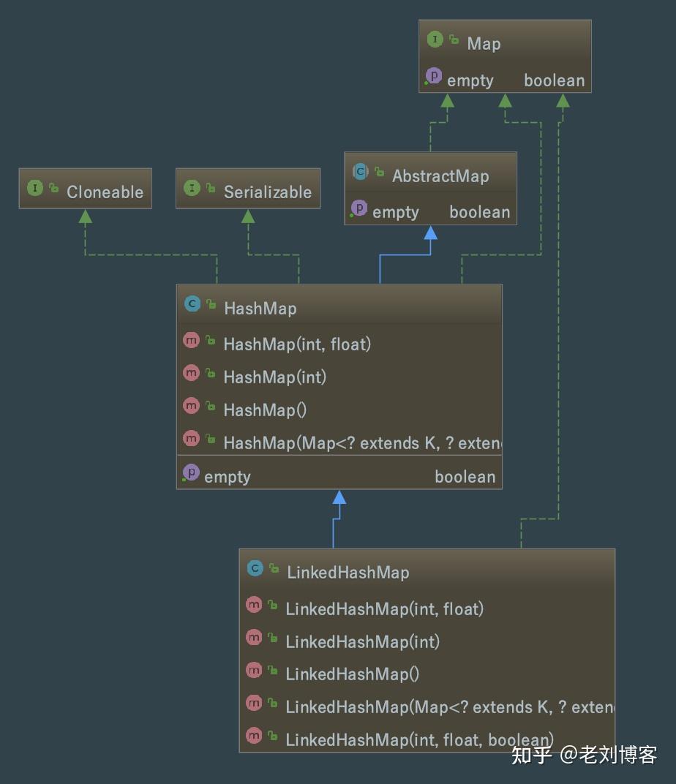Click the public padlock icon next to HashMap
Viewport: 676px width, 784px height.
pos(209,304)
